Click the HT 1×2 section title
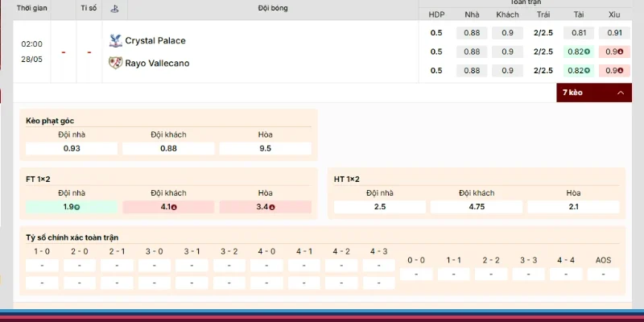The width and height of the screenshot is (644, 322). pos(347,179)
